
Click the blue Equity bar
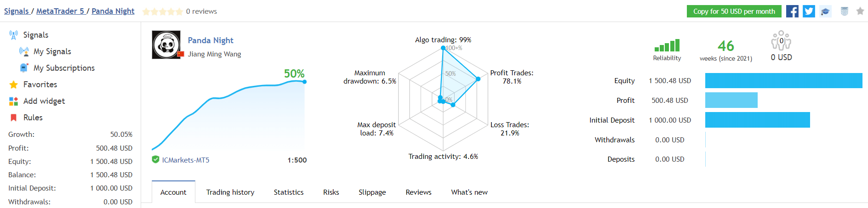tap(783, 81)
